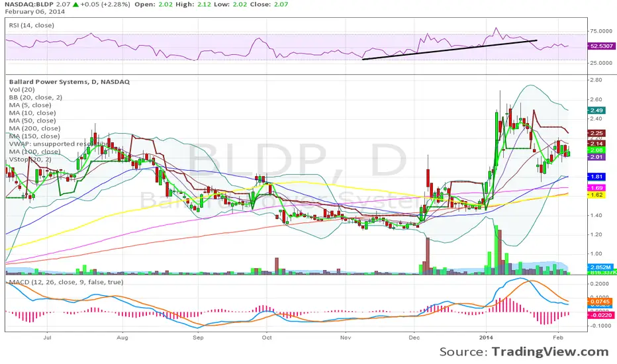
Task: Click the Dec marker on the time axis
Action: [x=414, y=338]
